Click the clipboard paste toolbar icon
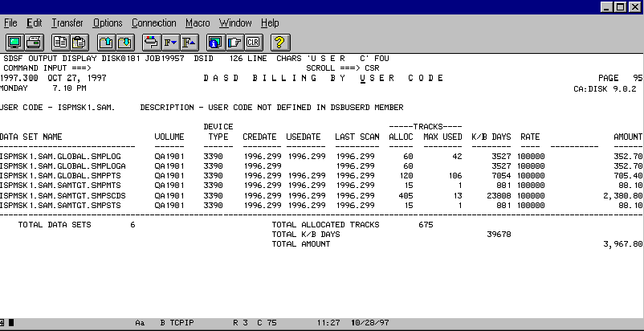 pos(79,43)
